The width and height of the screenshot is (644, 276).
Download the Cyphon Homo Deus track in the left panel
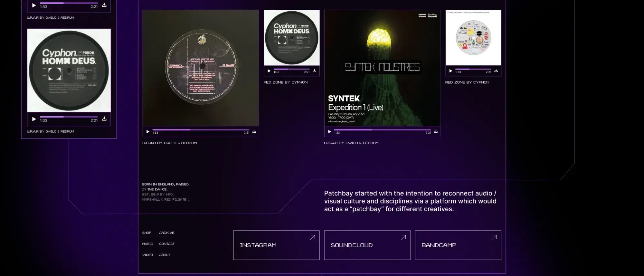pos(104,119)
